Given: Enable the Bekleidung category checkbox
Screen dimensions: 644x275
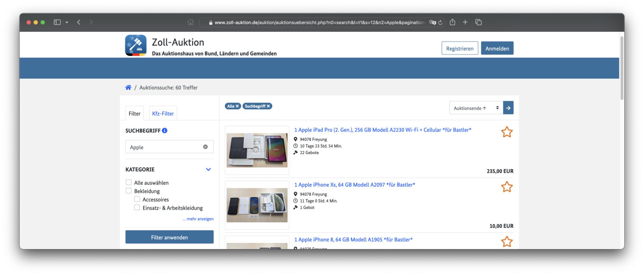Looking at the screenshot, I should 128,191.
